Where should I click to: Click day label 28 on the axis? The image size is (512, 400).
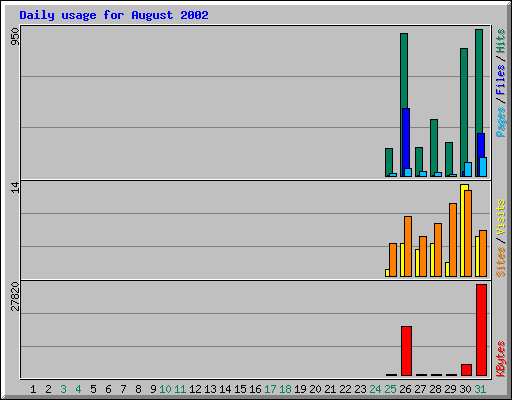coord(435,389)
